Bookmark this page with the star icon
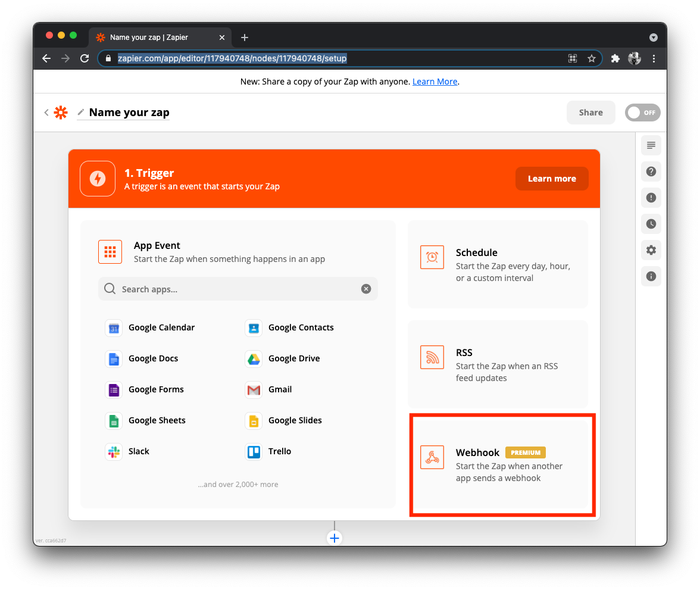700x590 pixels. coord(592,58)
